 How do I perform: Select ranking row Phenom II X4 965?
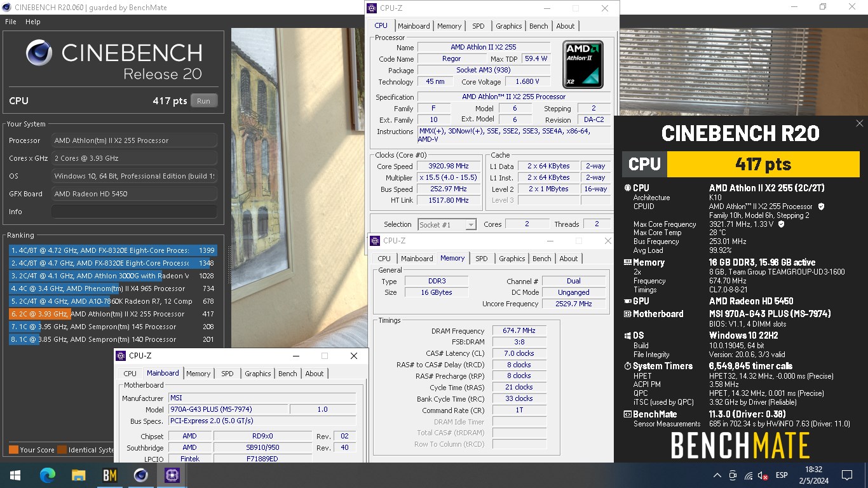(112, 288)
